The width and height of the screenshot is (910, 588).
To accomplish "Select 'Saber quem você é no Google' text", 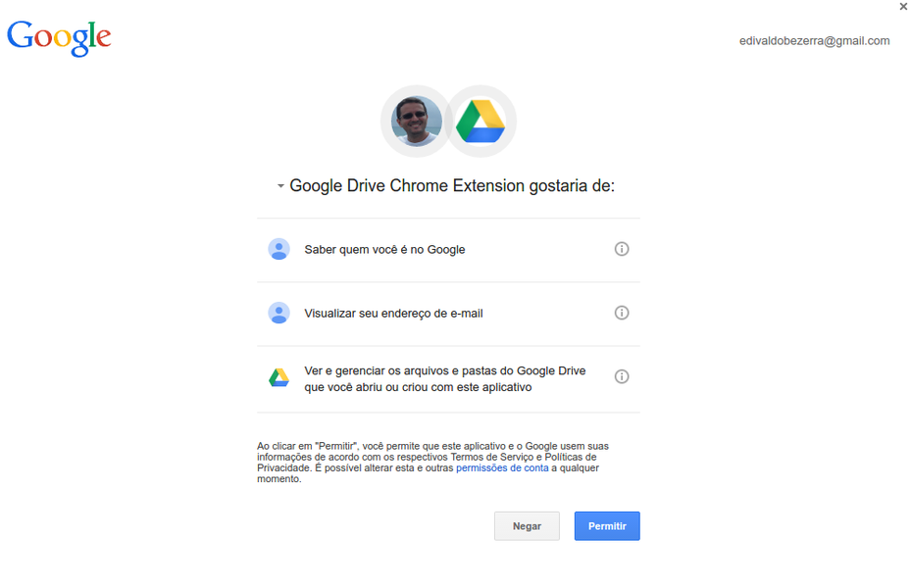I will (384, 249).
